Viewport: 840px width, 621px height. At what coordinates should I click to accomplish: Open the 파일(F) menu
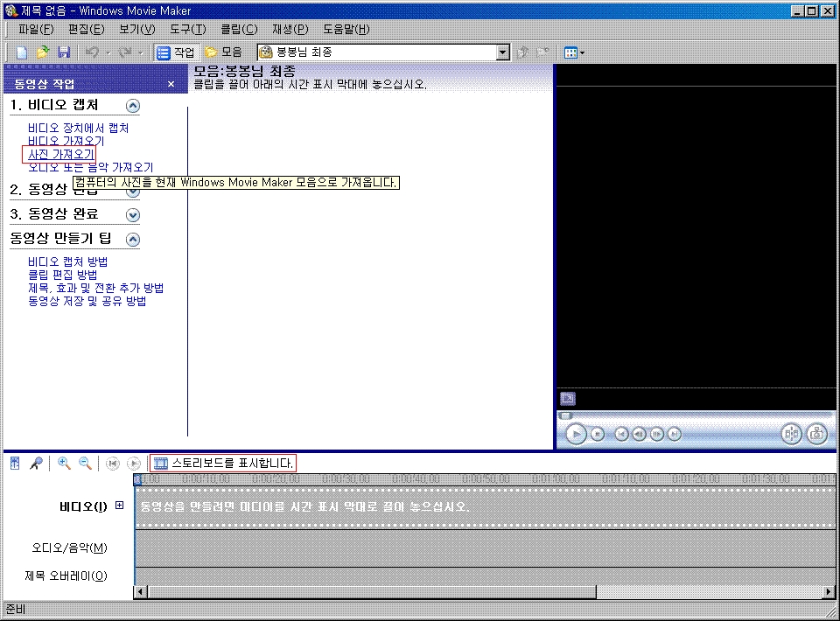[36, 30]
